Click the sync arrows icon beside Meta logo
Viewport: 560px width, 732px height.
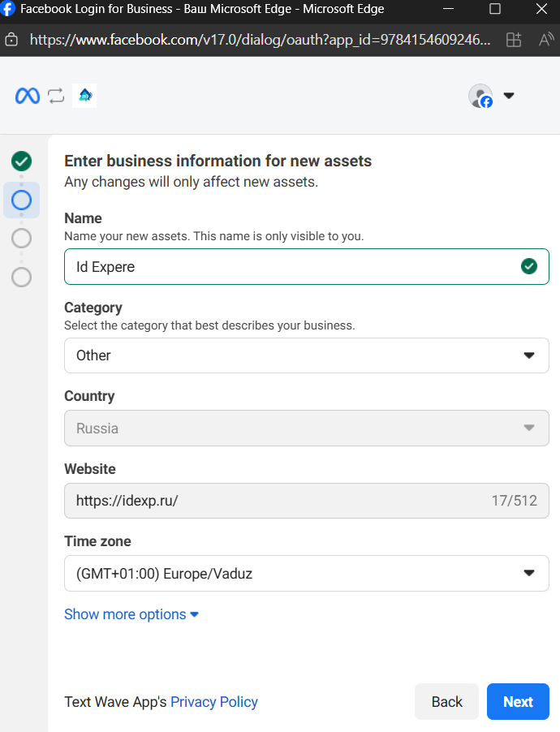click(x=56, y=96)
